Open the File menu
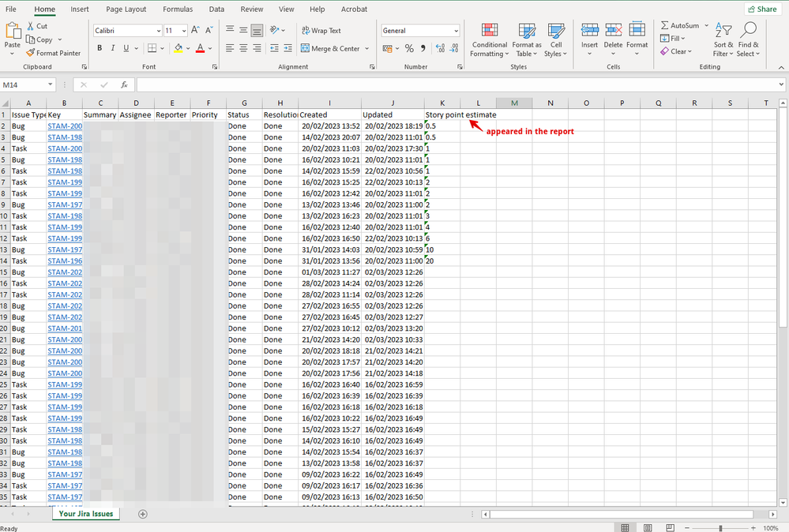789x532 pixels. click(10, 9)
